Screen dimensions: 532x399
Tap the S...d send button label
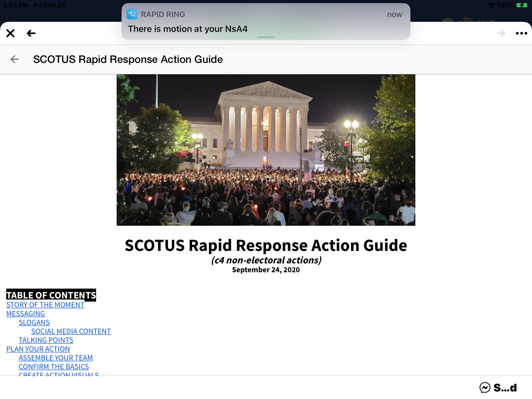505,388
